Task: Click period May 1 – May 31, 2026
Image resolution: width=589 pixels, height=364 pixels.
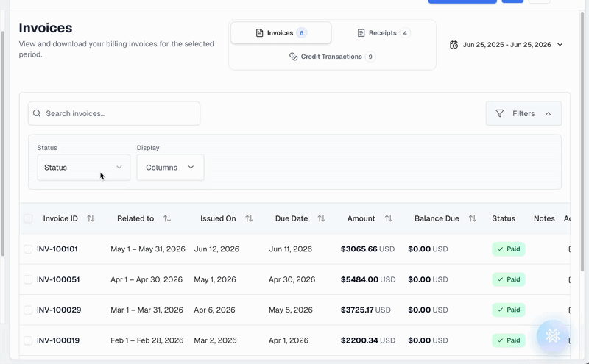Action: point(148,249)
